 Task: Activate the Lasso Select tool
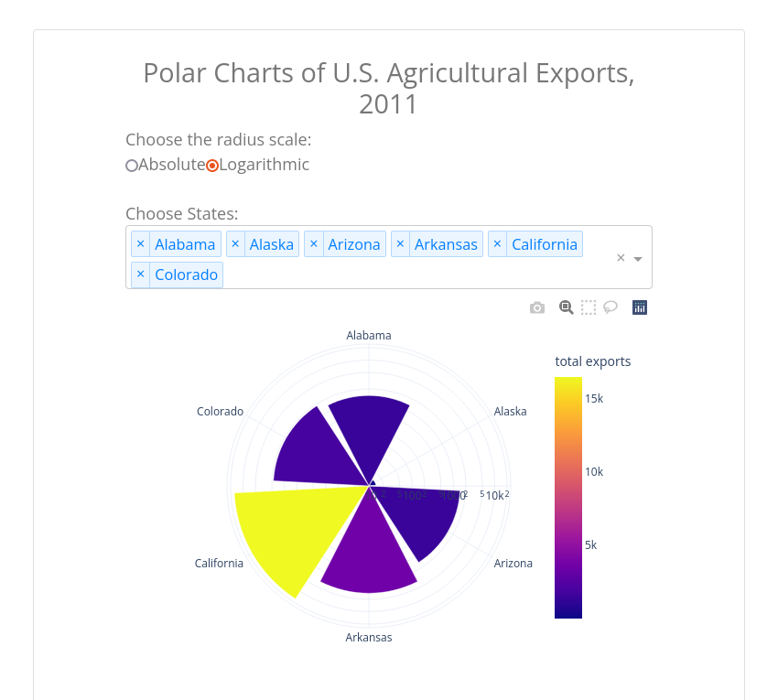(611, 307)
